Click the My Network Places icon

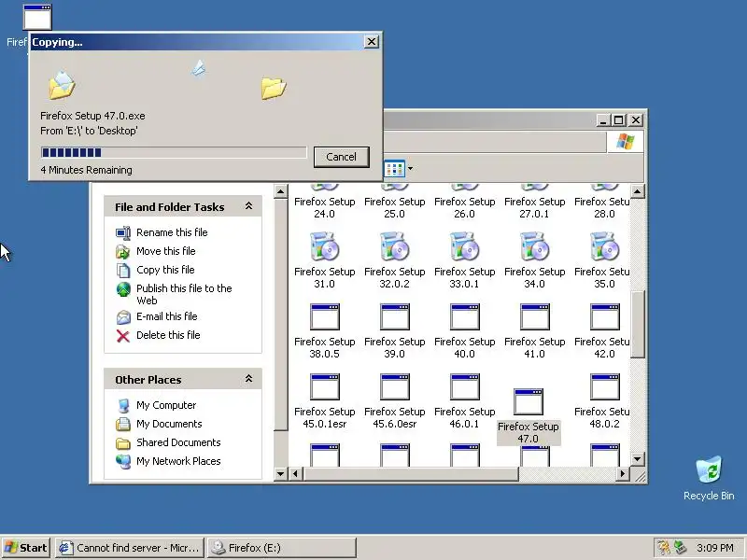pos(123,461)
